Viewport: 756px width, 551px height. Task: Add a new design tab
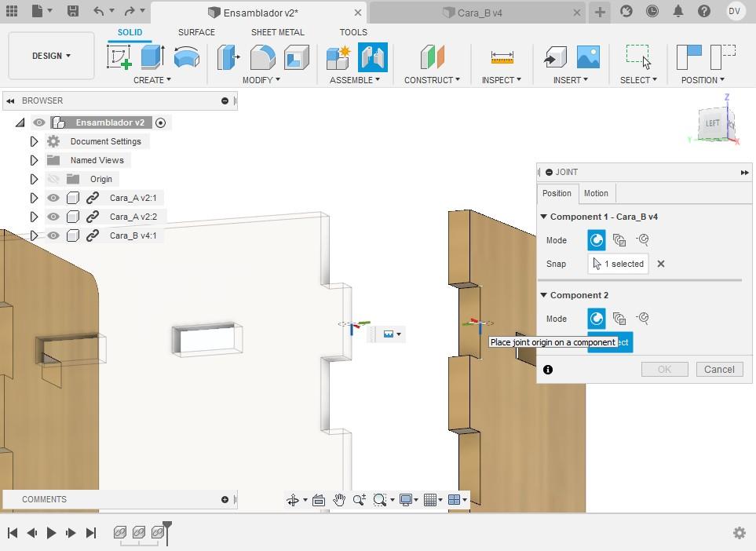point(600,12)
